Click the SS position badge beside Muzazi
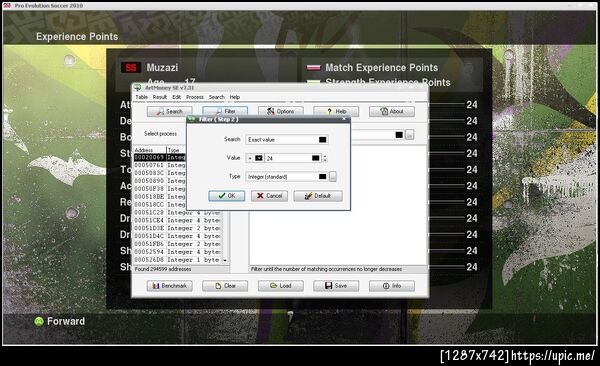The image size is (600, 366). tap(131, 68)
